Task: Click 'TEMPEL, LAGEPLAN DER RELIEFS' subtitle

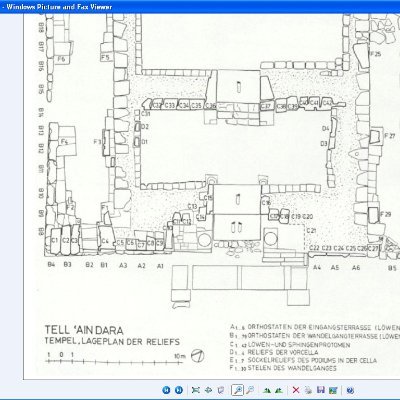Action: 112,341
